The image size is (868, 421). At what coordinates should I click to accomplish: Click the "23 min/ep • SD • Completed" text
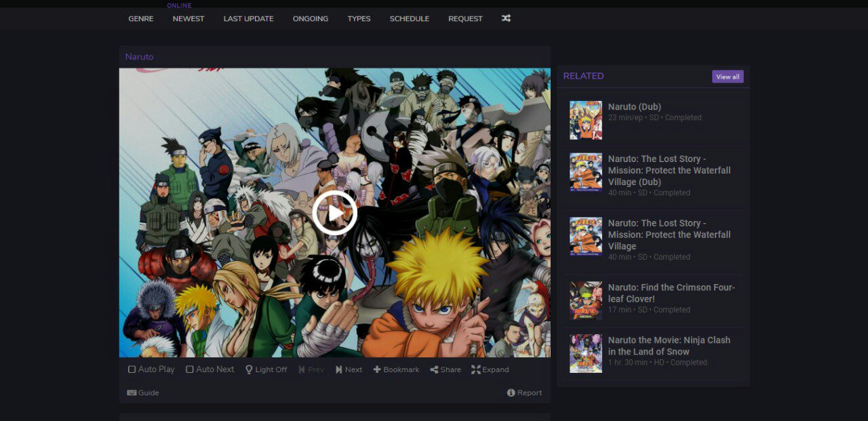(x=655, y=118)
